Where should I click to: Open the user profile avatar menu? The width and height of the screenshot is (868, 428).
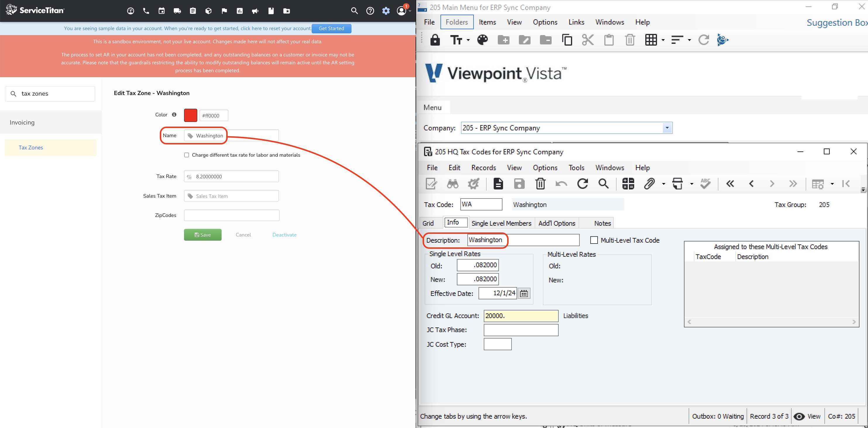(x=401, y=11)
